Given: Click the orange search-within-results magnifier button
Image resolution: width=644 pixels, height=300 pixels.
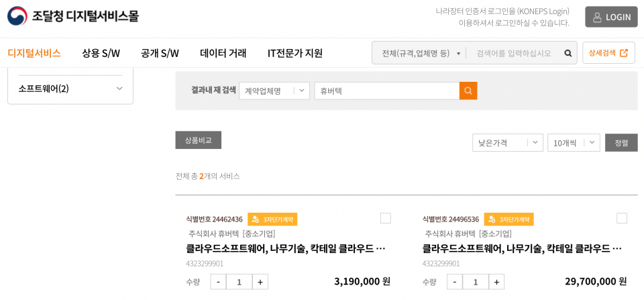Looking at the screenshot, I should [x=468, y=91].
